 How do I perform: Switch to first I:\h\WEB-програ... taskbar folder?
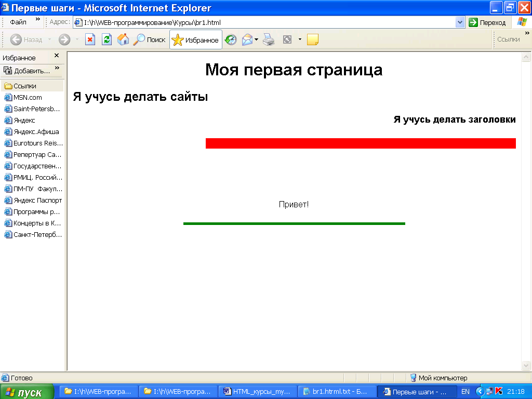tap(99, 392)
